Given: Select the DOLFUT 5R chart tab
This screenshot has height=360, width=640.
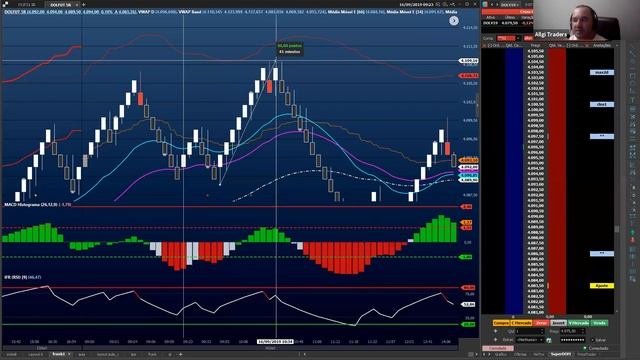Looking at the screenshot, I should 61,4.
